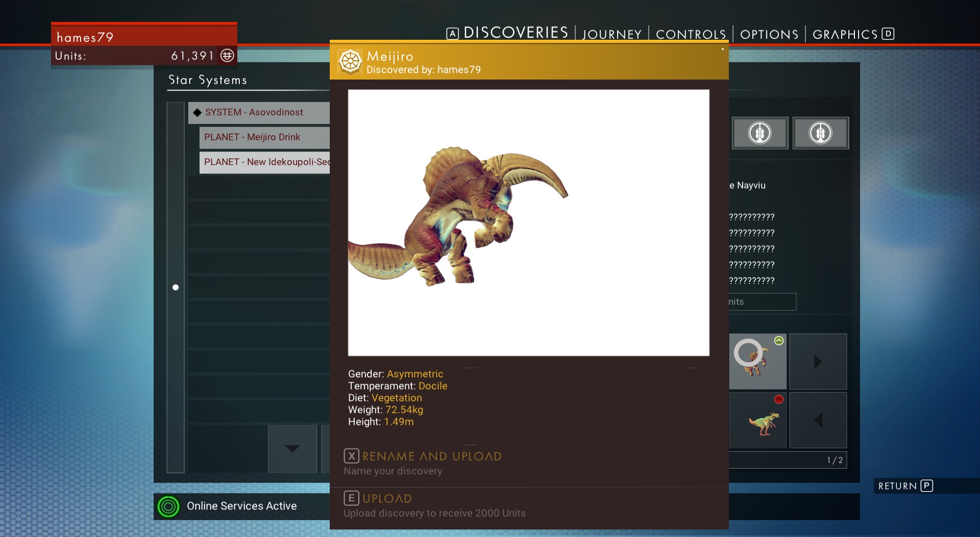Go to previous creature page arrow
This screenshot has width=980, height=537.
(818, 420)
